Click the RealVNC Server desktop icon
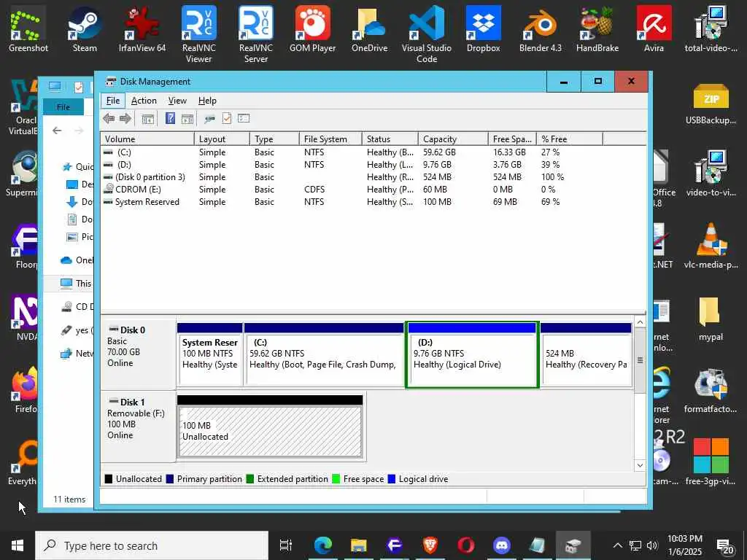The image size is (747, 560). coord(256,34)
